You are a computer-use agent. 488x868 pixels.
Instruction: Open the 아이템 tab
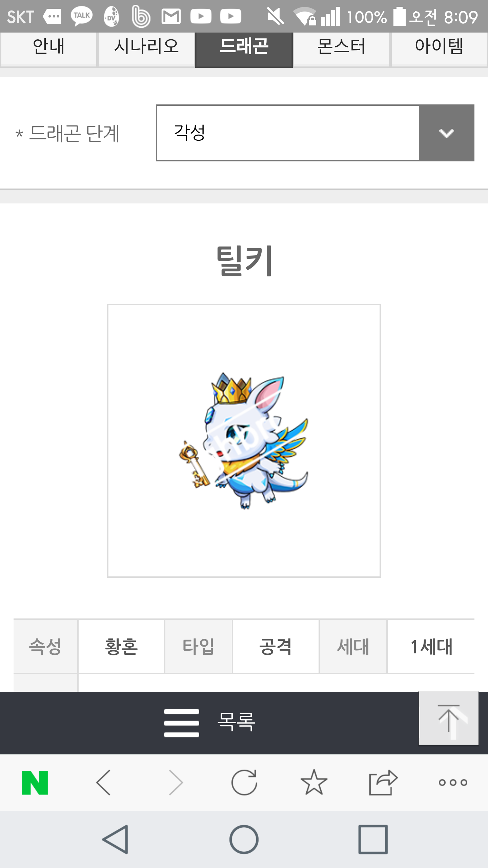click(x=439, y=47)
